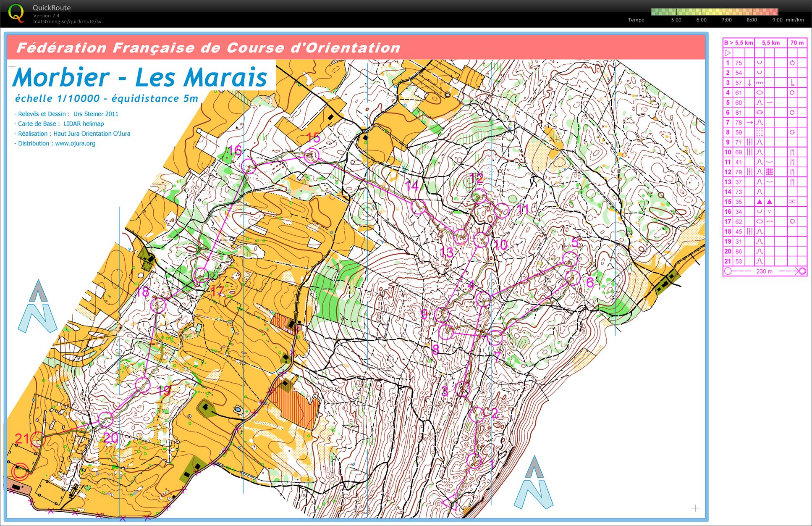Click the '9:00 min/km' tempo label
The height and width of the screenshot is (526, 812).
788,20
